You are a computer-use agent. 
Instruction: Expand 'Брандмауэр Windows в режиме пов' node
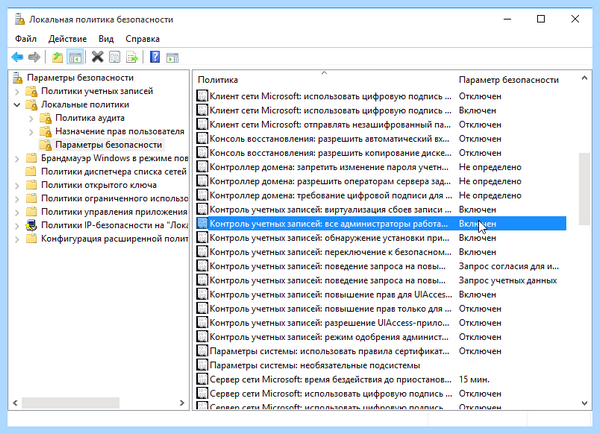[x=17, y=158]
